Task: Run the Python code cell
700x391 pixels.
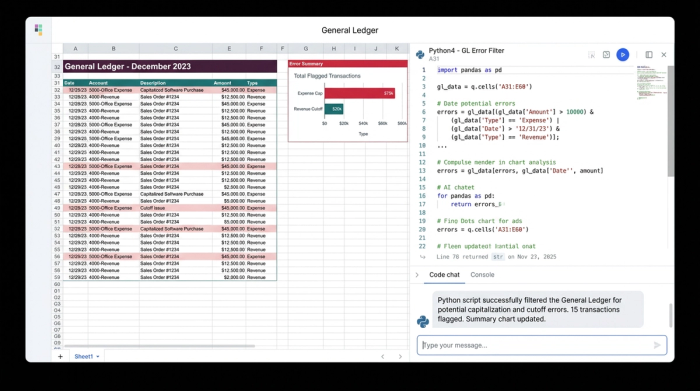Action: (622, 55)
